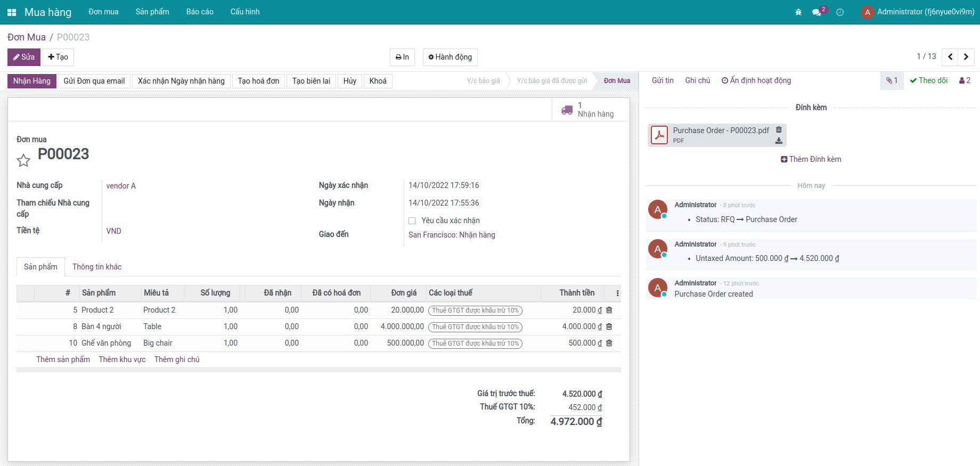Screen dimensions: 980x466
Task: Open the conversations chat icon
Action: pos(817,12)
